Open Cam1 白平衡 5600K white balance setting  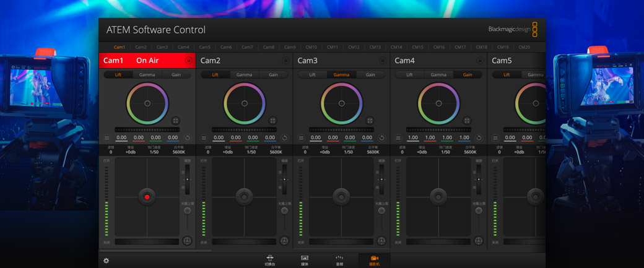(x=179, y=152)
